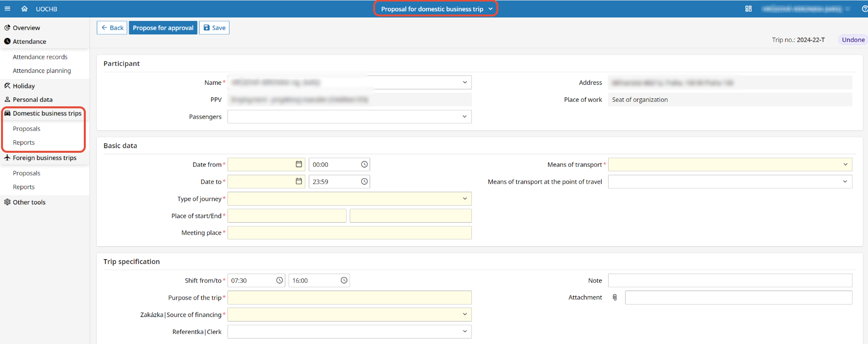Open calendar picker for Date from
Image resolution: width=868 pixels, height=344 pixels.
point(299,164)
